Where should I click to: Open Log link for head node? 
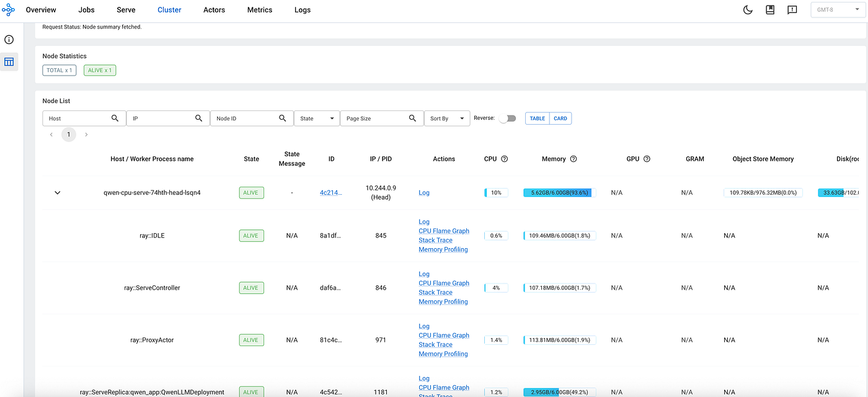point(424,193)
